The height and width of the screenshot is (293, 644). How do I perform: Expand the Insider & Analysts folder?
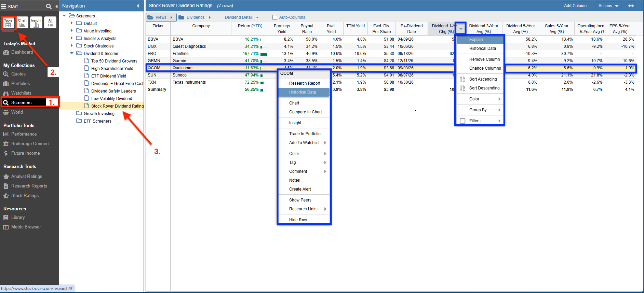[x=72, y=38]
